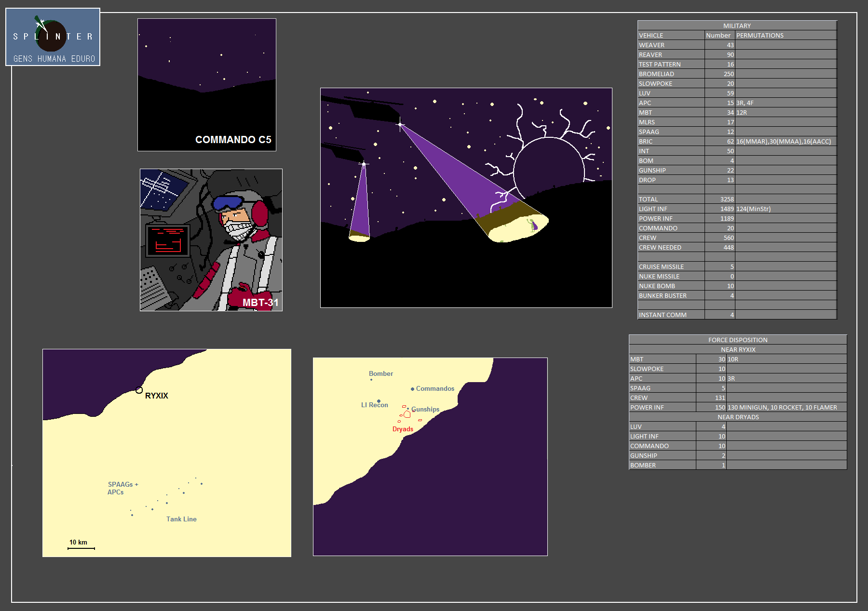Open the MBT-31 pilot portrait
Screen dimensions: 868x611
tap(211, 239)
